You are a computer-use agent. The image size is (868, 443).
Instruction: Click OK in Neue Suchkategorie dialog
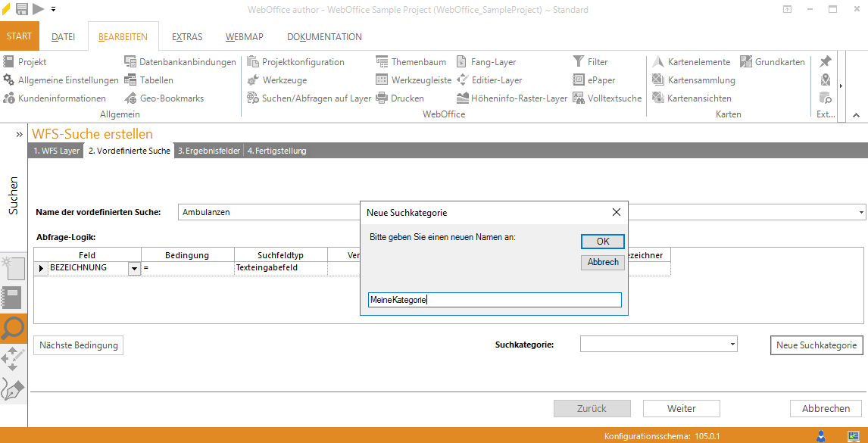pos(602,242)
